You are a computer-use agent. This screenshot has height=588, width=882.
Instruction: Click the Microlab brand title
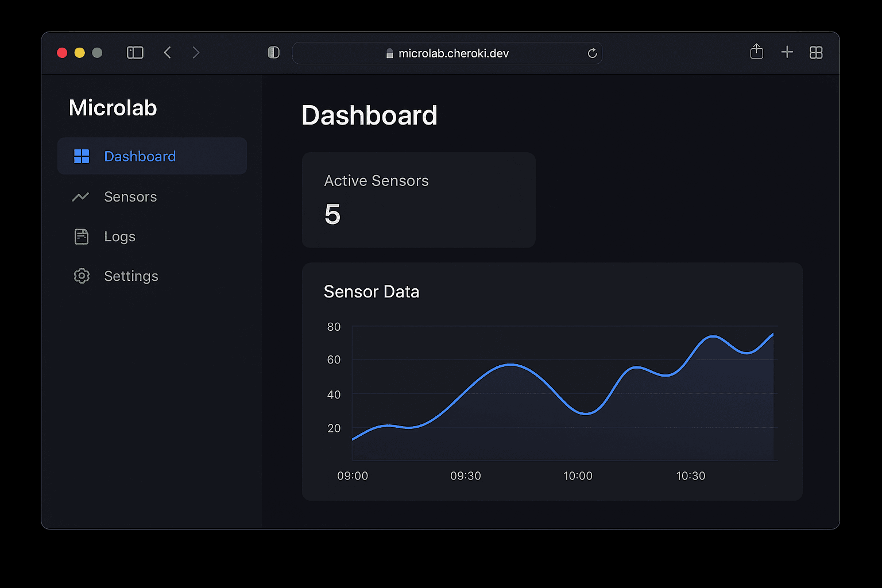(113, 108)
